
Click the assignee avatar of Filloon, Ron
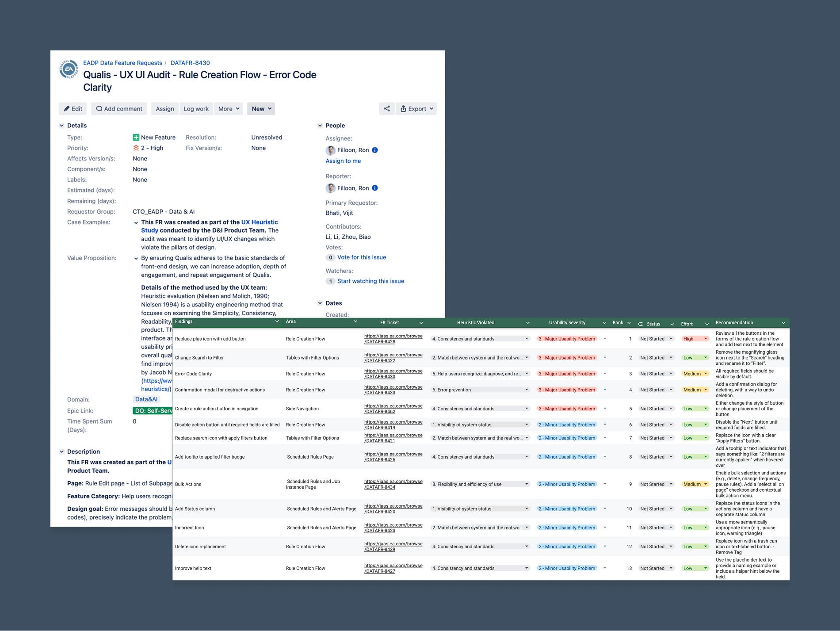pyautogui.click(x=330, y=150)
